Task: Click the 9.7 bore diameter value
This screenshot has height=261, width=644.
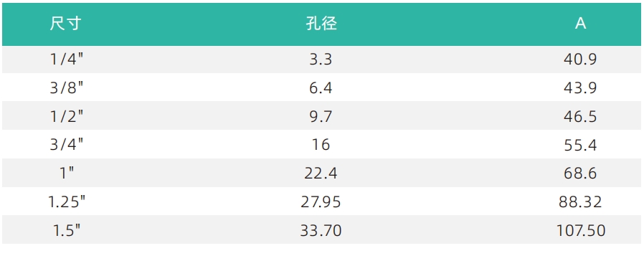Action: click(321, 117)
